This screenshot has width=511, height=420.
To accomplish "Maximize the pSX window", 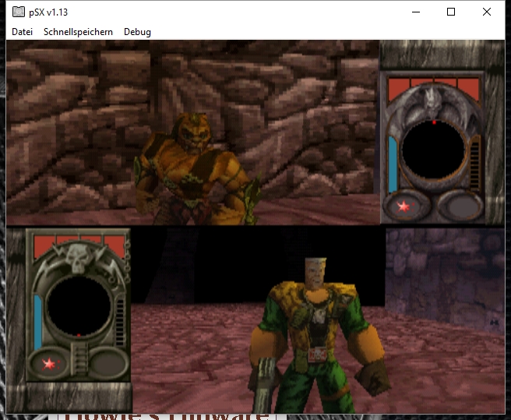I will coord(451,12).
